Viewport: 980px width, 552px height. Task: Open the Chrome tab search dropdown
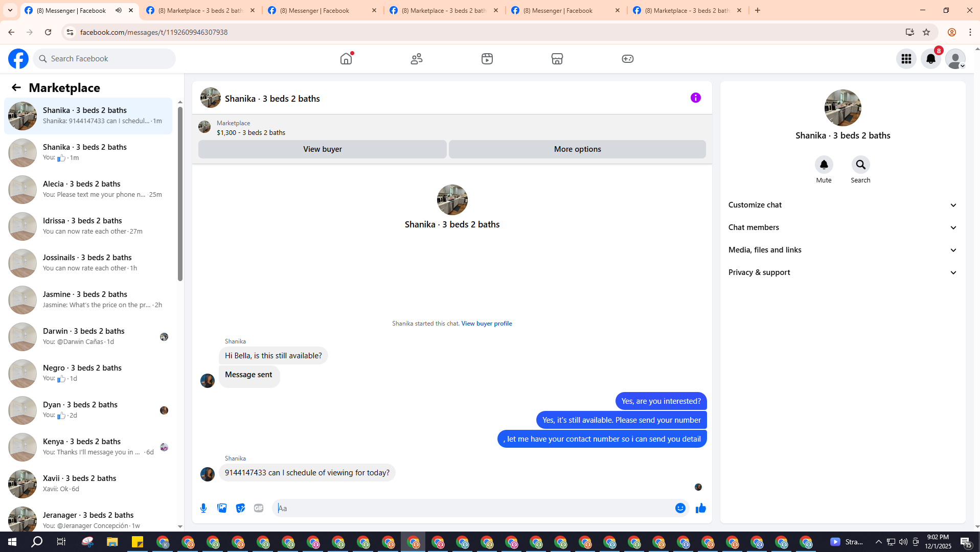(x=10, y=10)
